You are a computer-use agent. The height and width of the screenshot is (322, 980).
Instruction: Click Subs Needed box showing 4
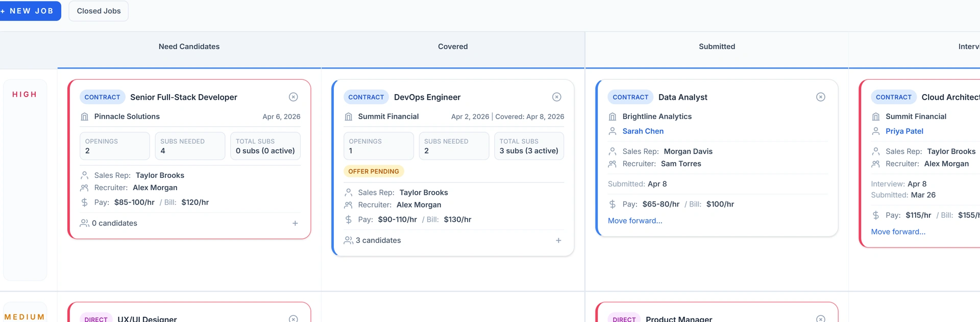pos(190,146)
